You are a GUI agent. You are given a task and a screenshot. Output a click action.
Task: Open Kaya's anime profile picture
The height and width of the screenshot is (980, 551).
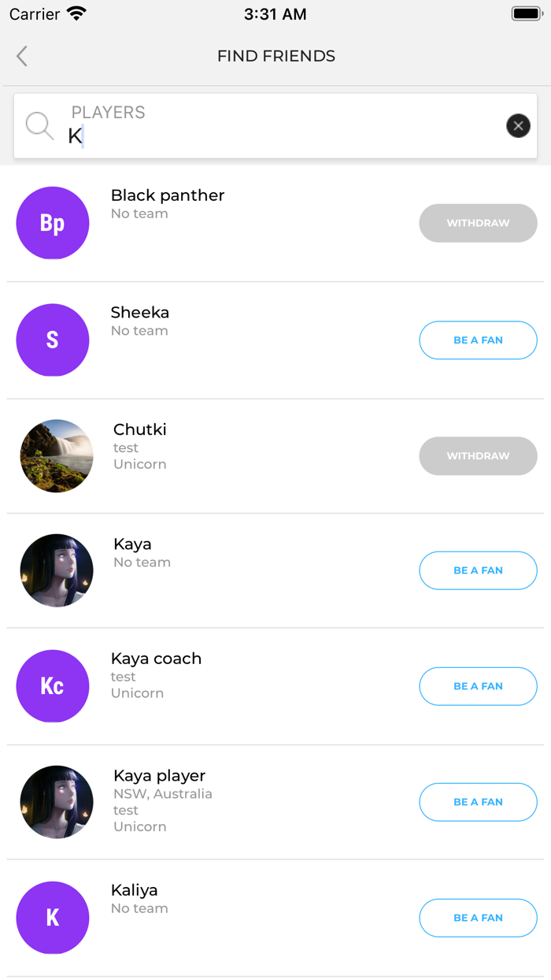pos(57,570)
